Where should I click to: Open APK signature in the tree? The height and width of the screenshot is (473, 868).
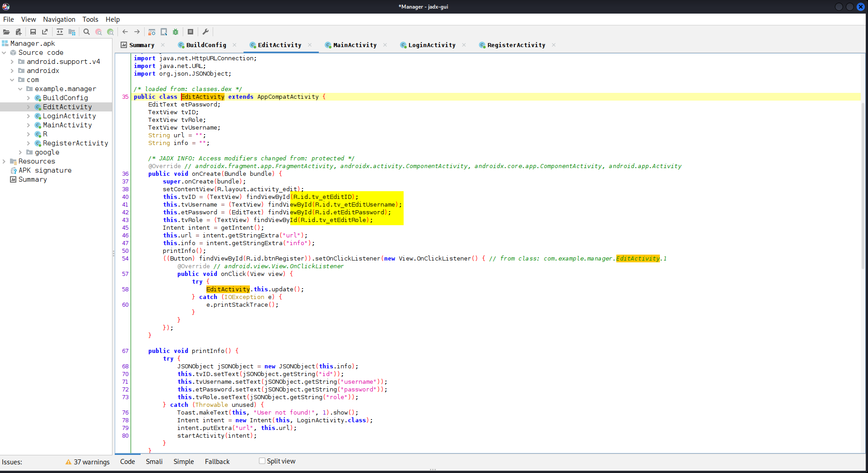(45, 170)
